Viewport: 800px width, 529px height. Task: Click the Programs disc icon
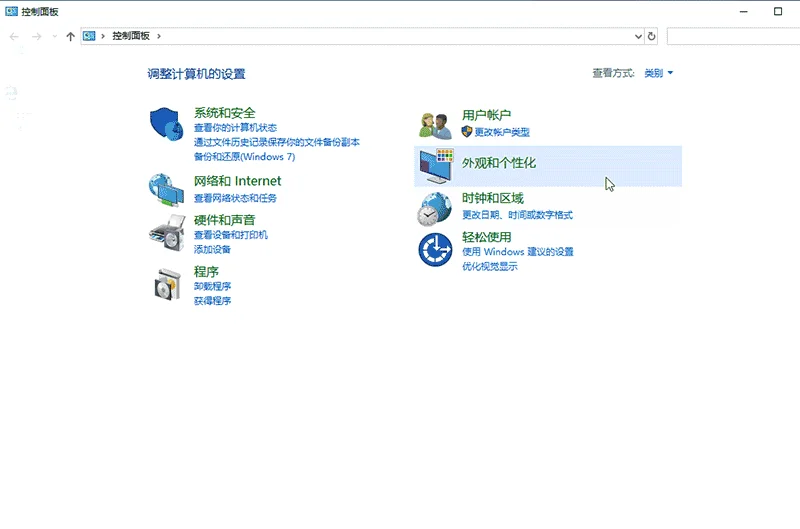167,285
